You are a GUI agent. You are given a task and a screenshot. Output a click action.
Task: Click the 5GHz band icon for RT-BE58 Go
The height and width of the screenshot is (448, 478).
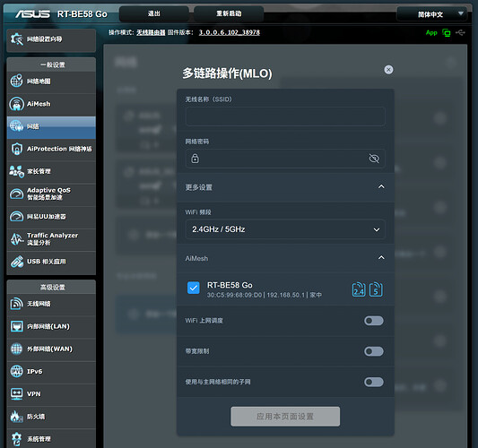[376, 289]
